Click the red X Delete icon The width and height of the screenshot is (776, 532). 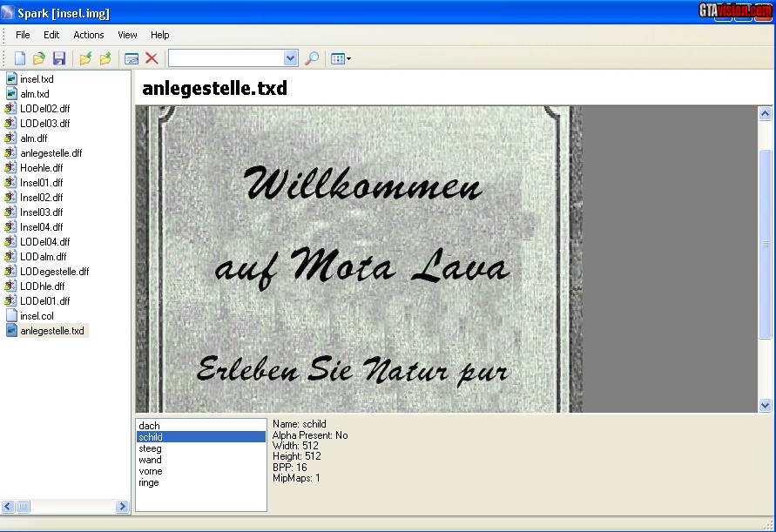pyautogui.click(x=152, y=58)
